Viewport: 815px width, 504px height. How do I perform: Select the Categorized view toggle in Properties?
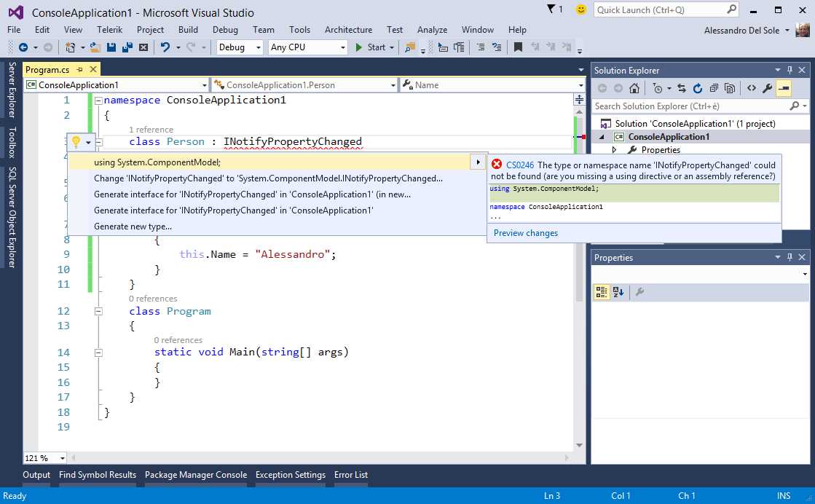coord(601,291)
